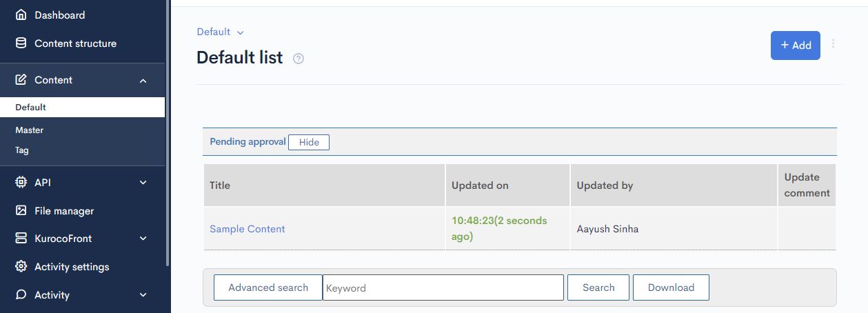Expand the API menu chevron
868x313 pixels.
(x=143, y=183)
